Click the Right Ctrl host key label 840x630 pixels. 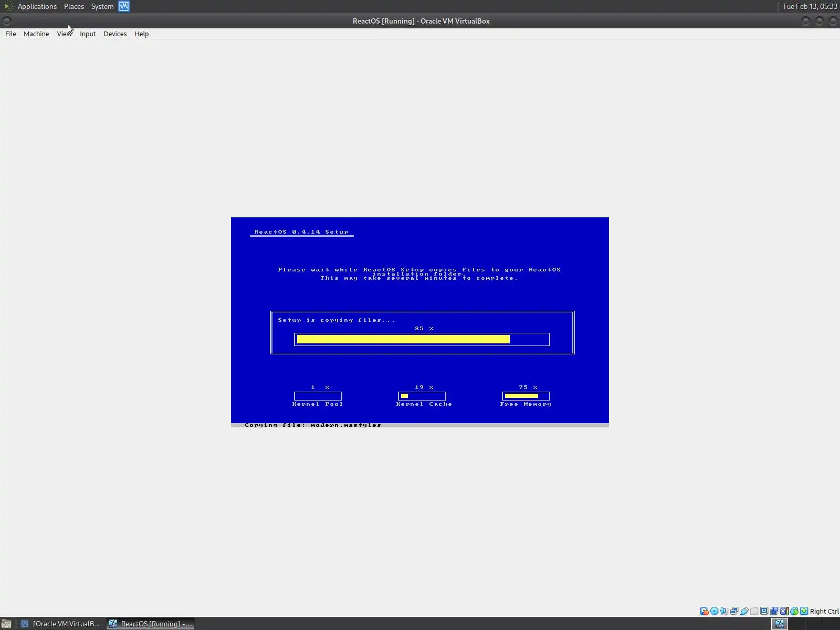[x=824, y=611]
